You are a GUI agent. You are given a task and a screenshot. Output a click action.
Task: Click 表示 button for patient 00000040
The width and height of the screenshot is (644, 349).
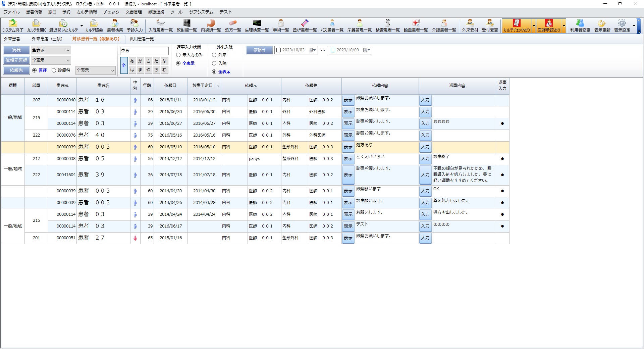(x=348, y=100)
